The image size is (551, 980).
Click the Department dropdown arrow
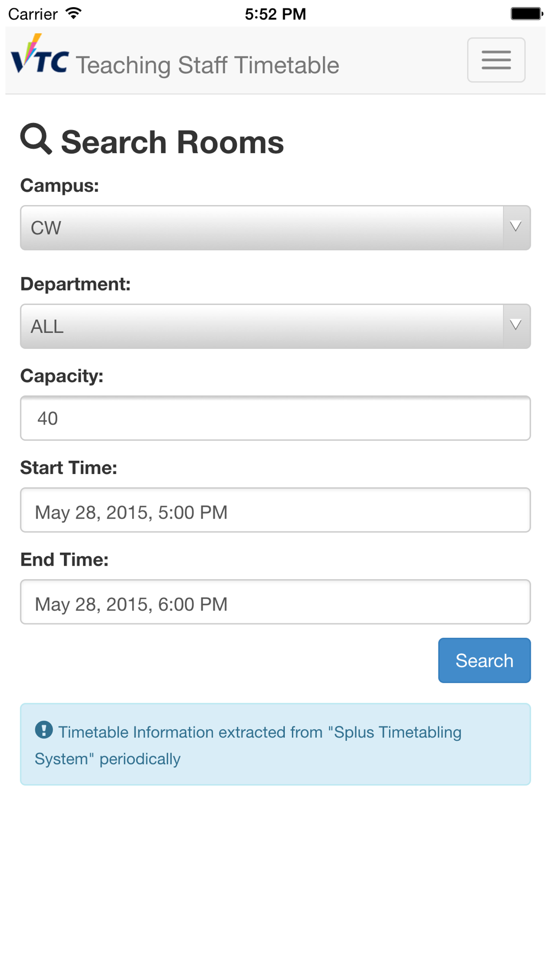pos(516,326)
